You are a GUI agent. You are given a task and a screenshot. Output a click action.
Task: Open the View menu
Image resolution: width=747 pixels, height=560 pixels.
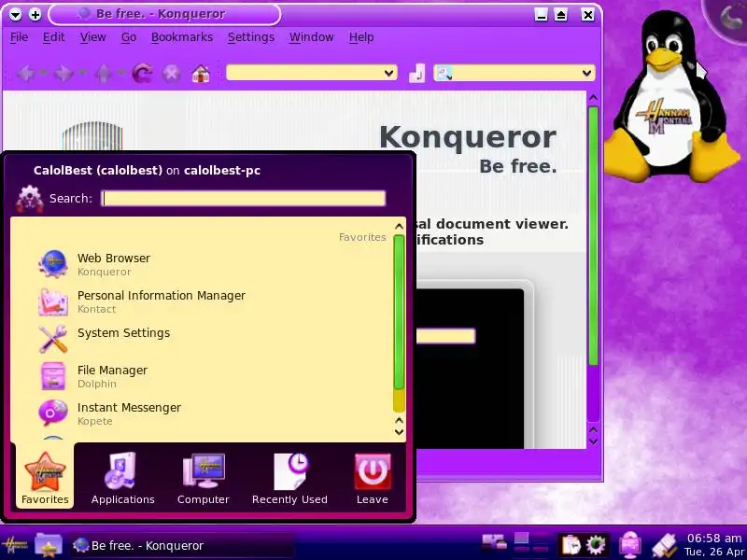[92, 37]
